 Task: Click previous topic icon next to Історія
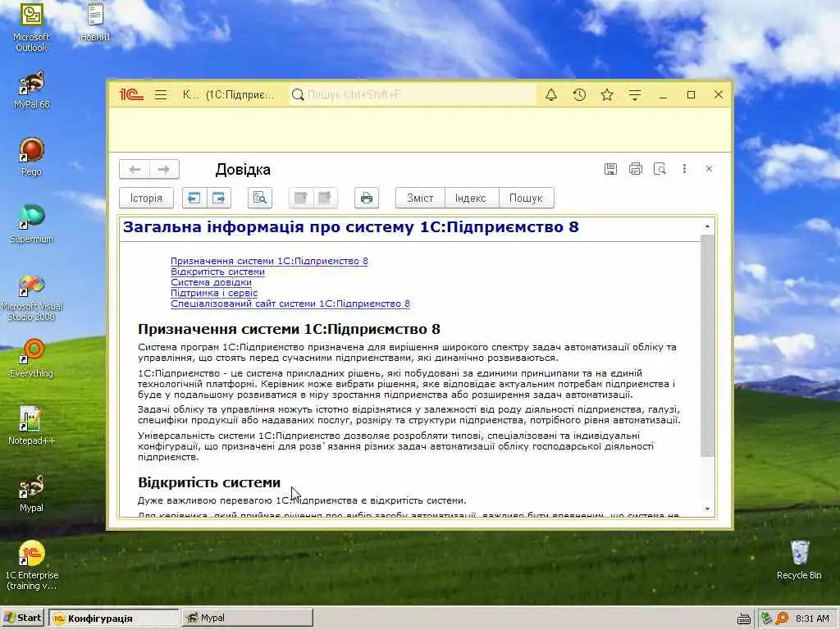coord(194,199)
